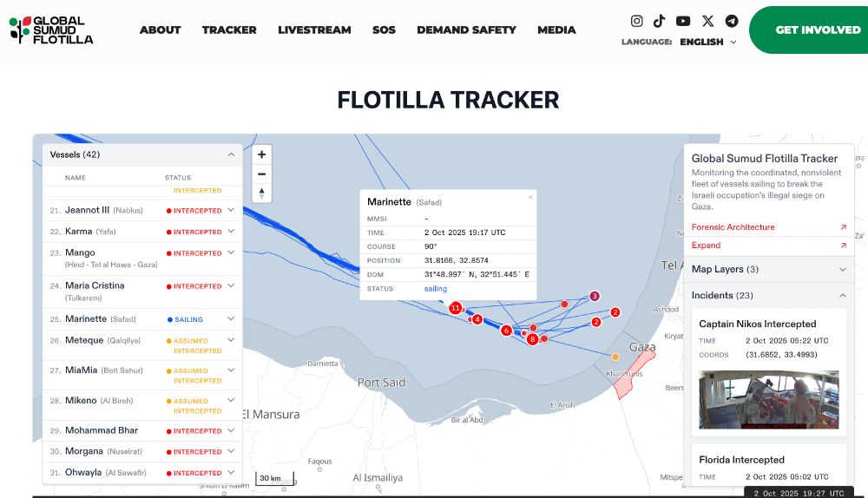The image size is (868, 498).
Task: Click the STATUS column header
Action: [x=178, y=178]
